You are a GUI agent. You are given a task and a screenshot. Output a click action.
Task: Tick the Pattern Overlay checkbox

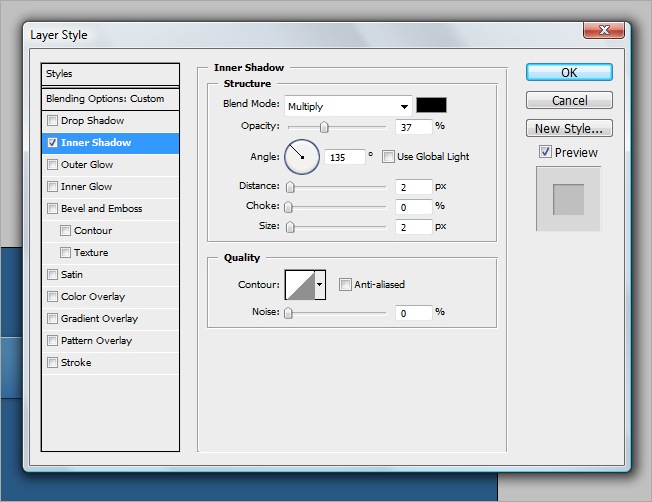[x=52, y=341]
